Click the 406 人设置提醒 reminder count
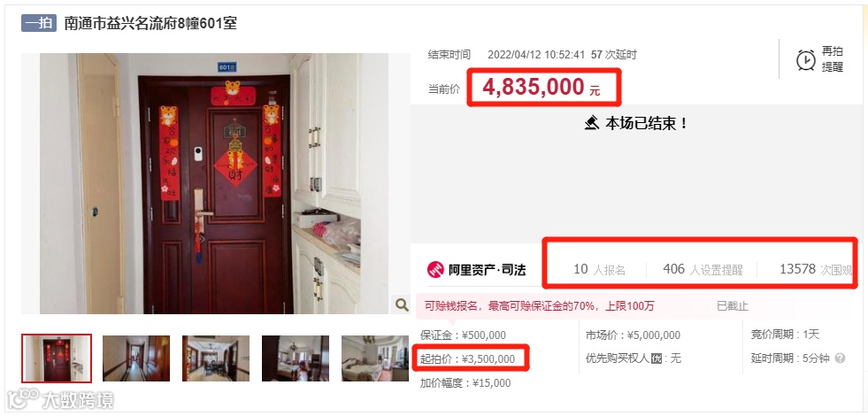Screen dimensions: 868x416 pyautogui.click(x=703, y=270)
